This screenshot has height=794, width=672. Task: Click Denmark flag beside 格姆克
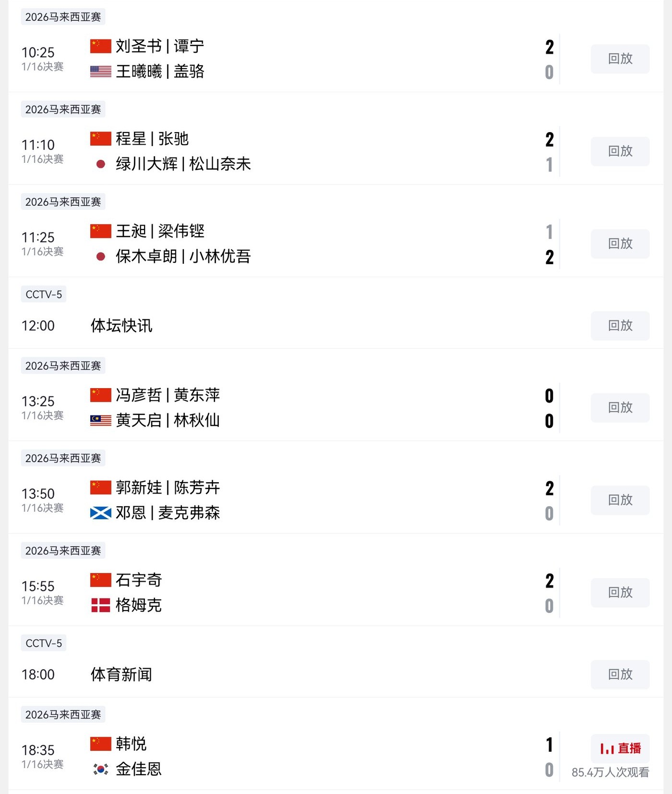[101, 605]
